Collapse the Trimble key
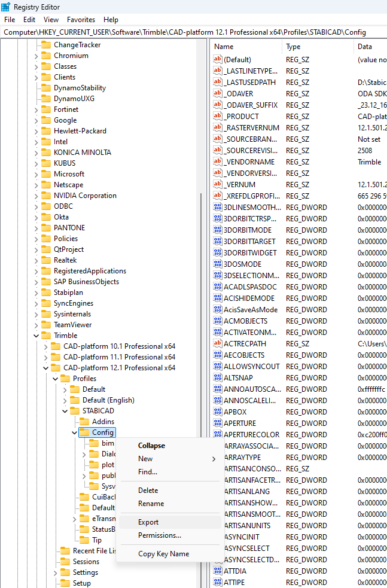This screenshot has width=387, height=588. click(x=36, y=336)
